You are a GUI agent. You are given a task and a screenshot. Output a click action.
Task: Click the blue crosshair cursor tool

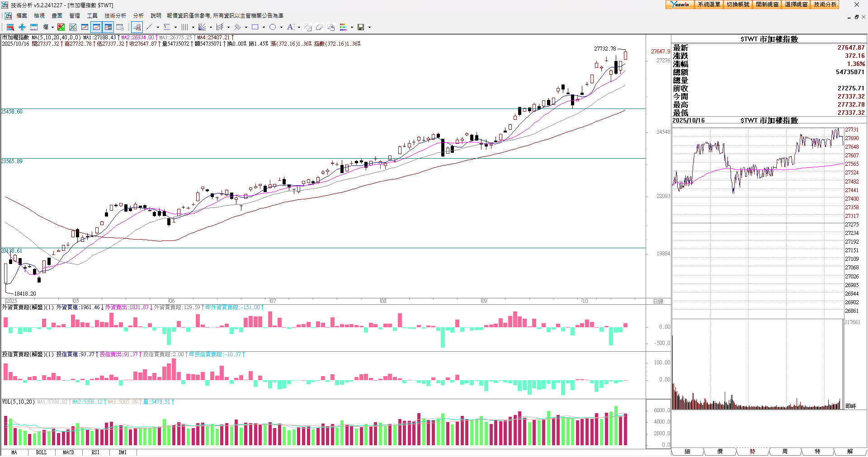pos(22,27)
